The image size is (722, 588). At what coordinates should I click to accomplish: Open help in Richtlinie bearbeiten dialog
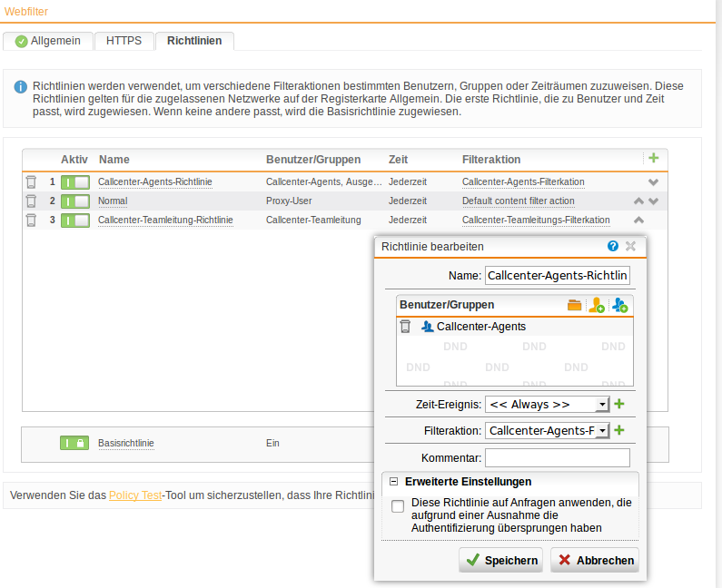[613, 246]
